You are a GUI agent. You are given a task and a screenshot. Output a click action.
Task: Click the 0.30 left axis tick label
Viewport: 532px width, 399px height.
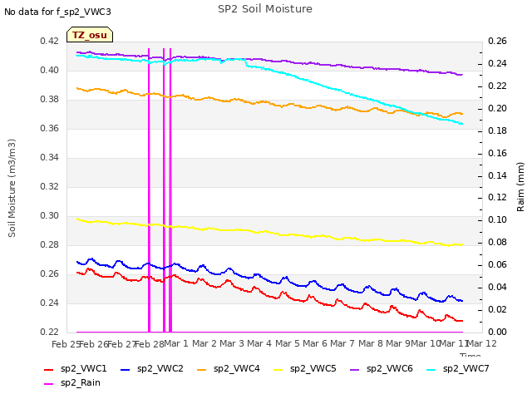[x=49, y=216]
